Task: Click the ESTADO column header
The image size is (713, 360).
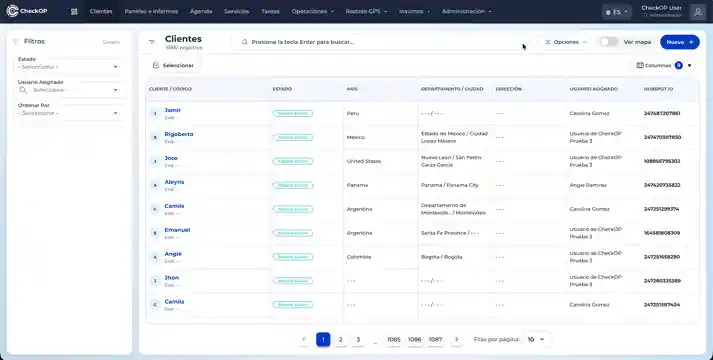Action: point(282,89)
